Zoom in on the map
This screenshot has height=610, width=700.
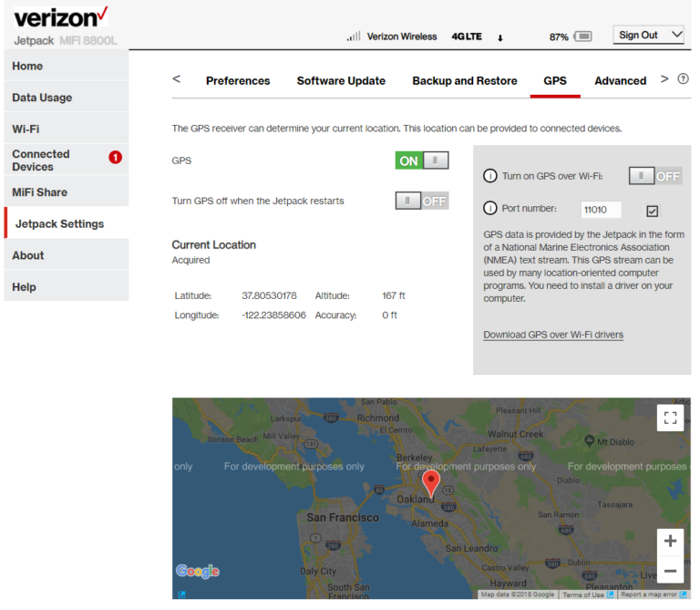pos(670,541)
